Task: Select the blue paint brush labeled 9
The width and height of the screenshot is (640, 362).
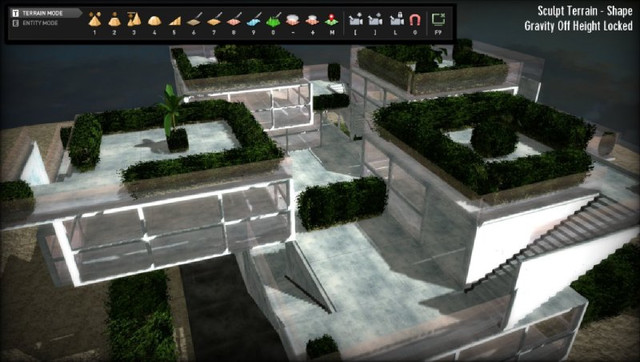Action: 253,20
